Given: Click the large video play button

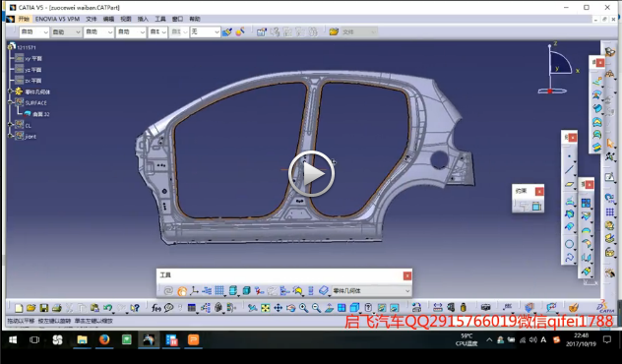Looking at the screenshot, I should [311, 174].
